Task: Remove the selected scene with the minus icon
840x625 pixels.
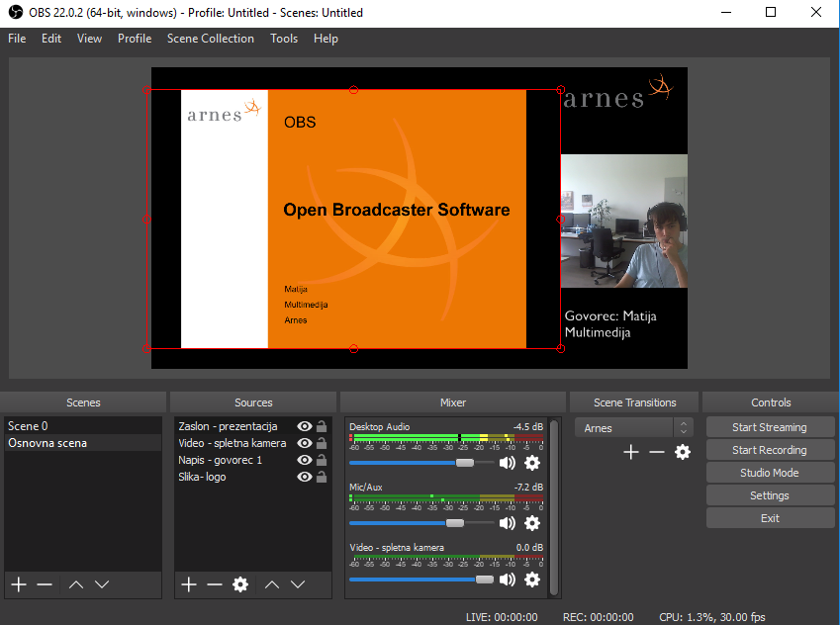Action: tap(45, 584)
